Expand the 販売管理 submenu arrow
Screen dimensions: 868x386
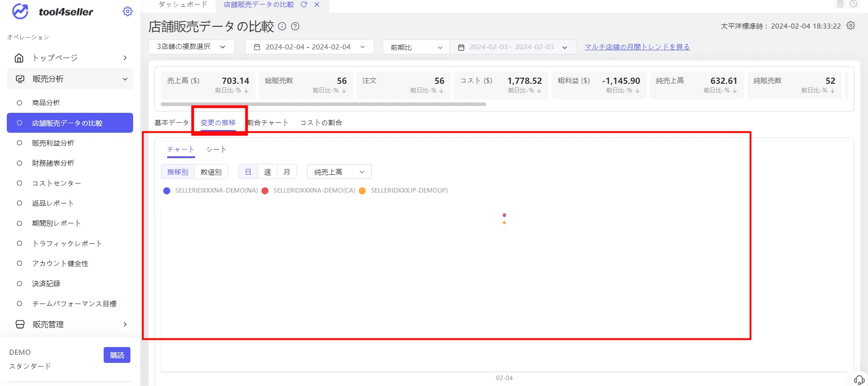pos(125,324)
